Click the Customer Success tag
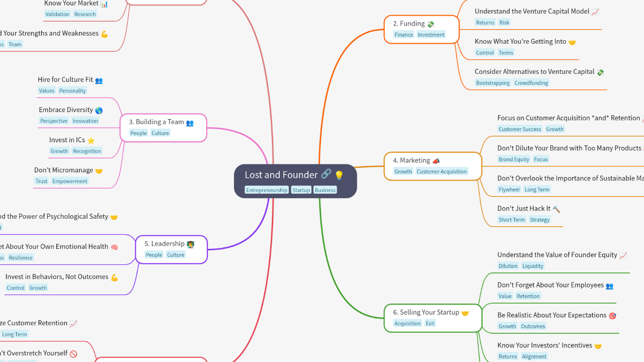This screenshot has width=644, height=362. pyautogui.click(x=520, y=129)
